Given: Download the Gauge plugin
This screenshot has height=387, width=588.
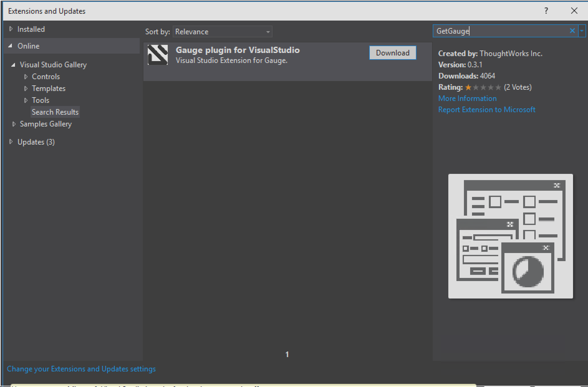Looking at the screenshot, I should pyautogui.click(x=393, y=53).
